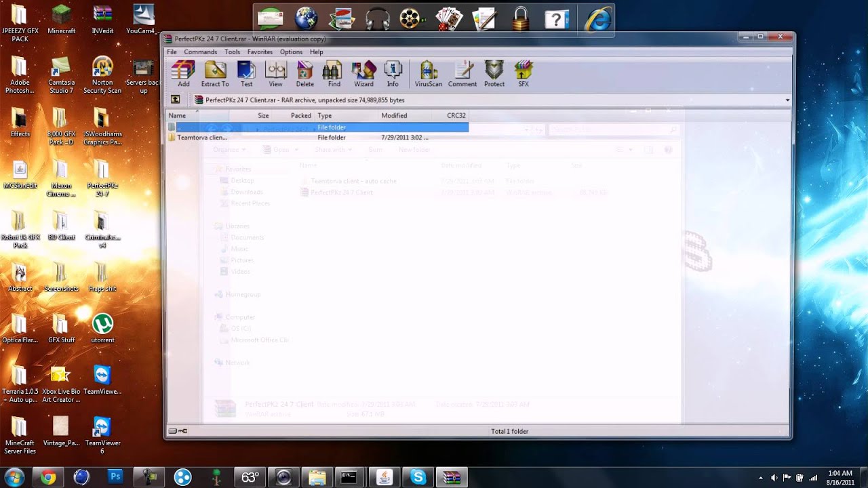Image resolution: width=868 pixels, height=488 pixels.
Task: Show archive Info
Action: click(393, 74)
